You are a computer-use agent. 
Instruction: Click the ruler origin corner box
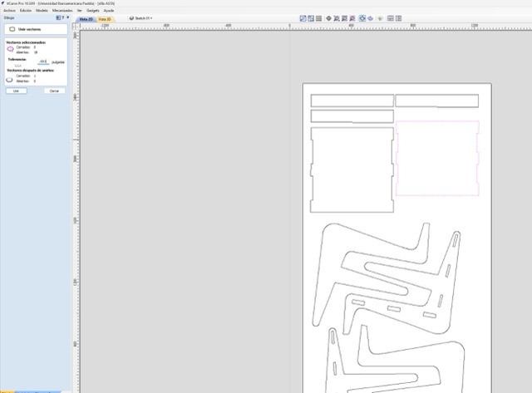click(76, 26)
